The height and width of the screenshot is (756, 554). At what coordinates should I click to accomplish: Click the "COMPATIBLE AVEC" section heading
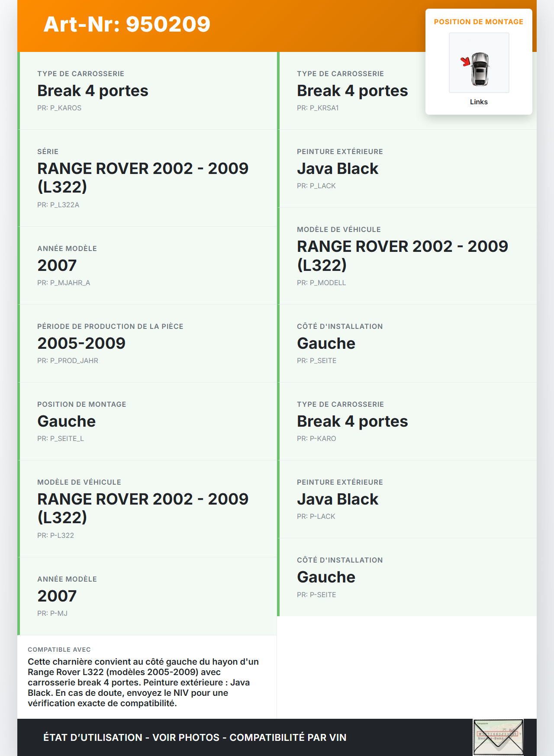(x=59, y=650)
